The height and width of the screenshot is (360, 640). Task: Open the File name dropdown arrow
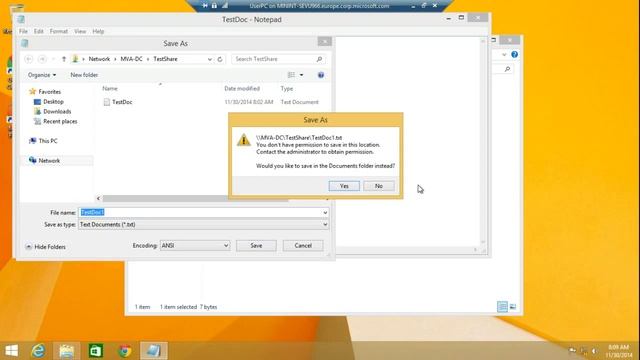325,213
